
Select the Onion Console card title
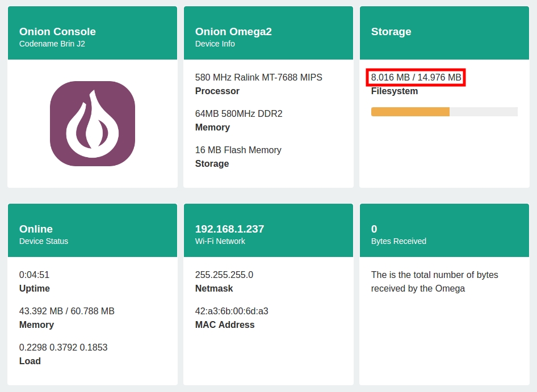[x=57, y=32]
